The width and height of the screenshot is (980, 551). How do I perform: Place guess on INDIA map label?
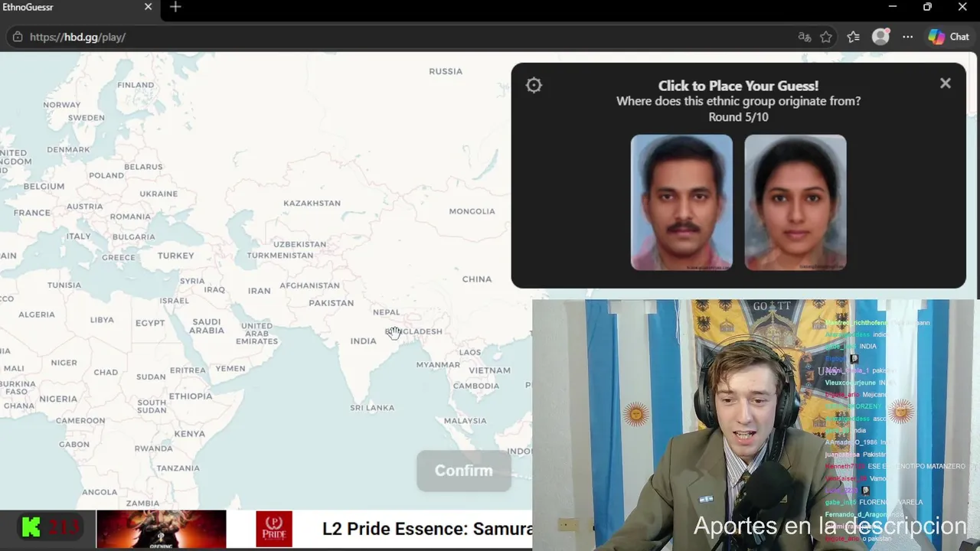click(364, 341)
